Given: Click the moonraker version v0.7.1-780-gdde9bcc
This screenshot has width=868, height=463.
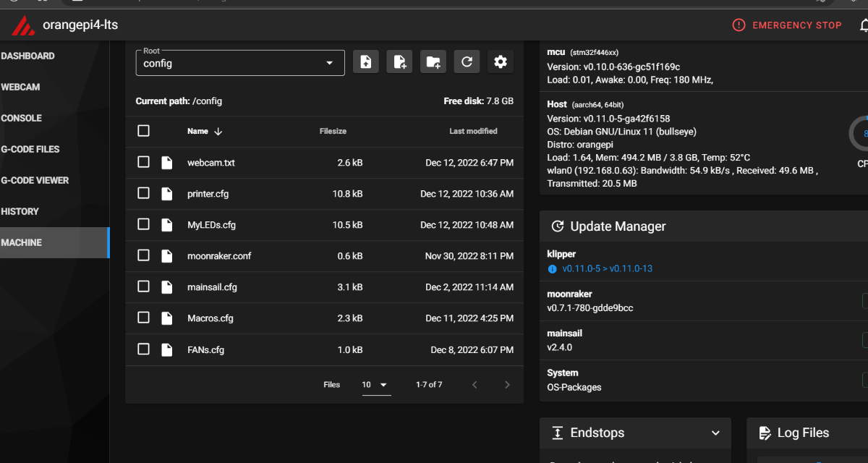Looking at the screenshot, I should pos(590,308).
